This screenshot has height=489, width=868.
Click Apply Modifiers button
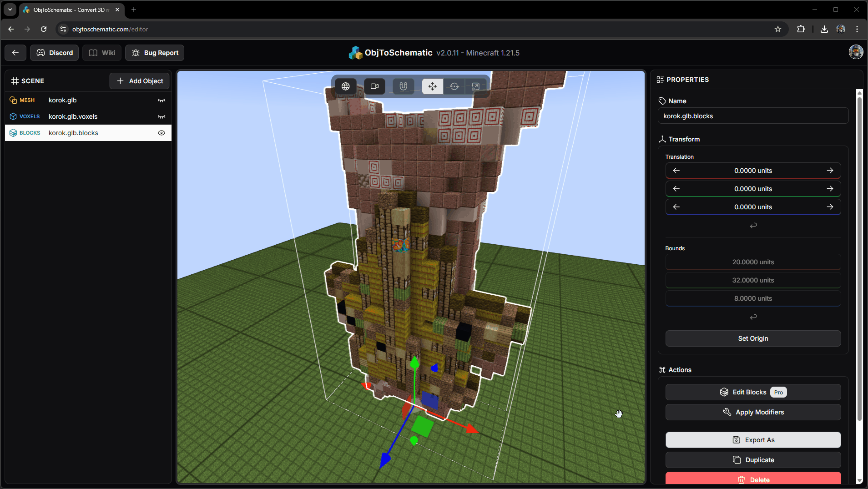(753, 412)
